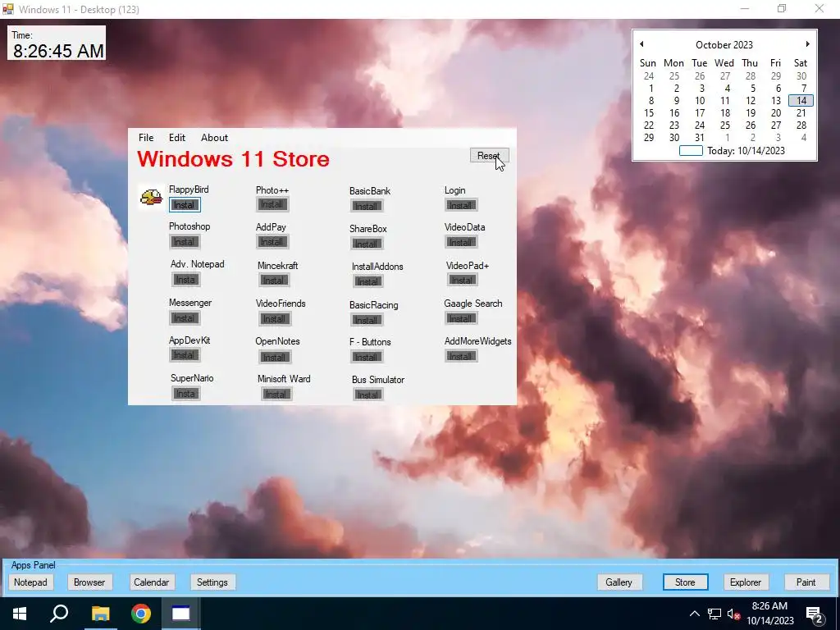840x630 pixels.
Task: Open Explorer from Apps Panel
Action: (746, 582)
